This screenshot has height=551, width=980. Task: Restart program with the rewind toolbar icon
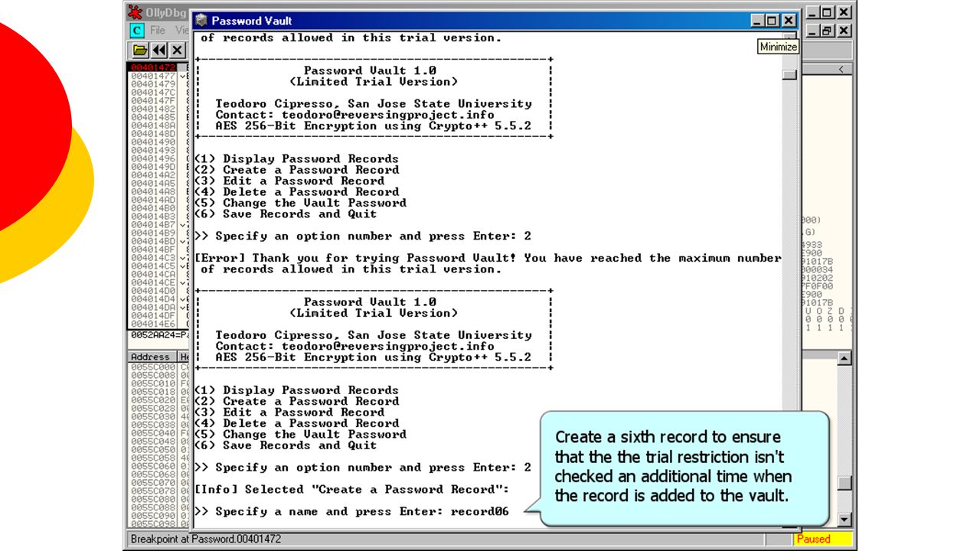point(158,51)
